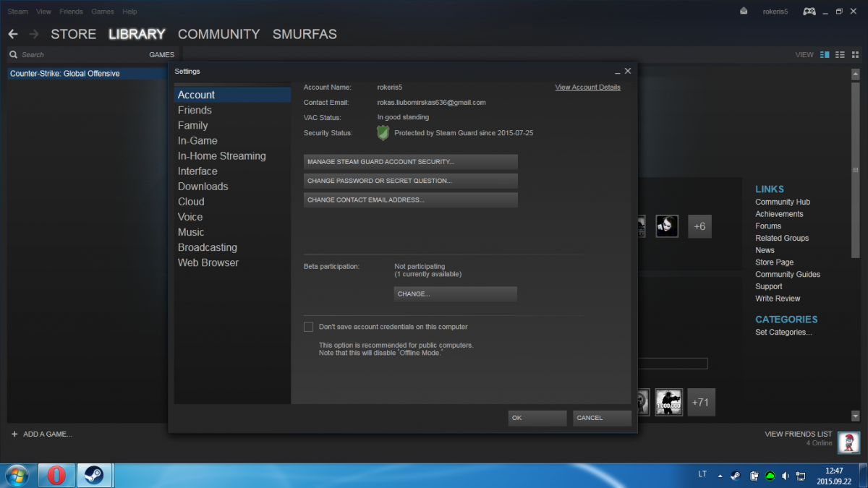Select Downloads in the Settings sidebar

(x=203, y=187)
